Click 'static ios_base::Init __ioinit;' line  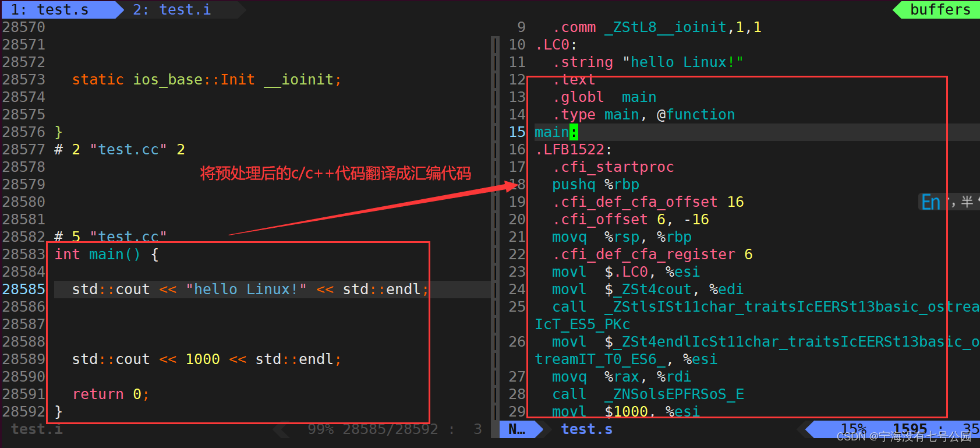click(x=207, y=80)
